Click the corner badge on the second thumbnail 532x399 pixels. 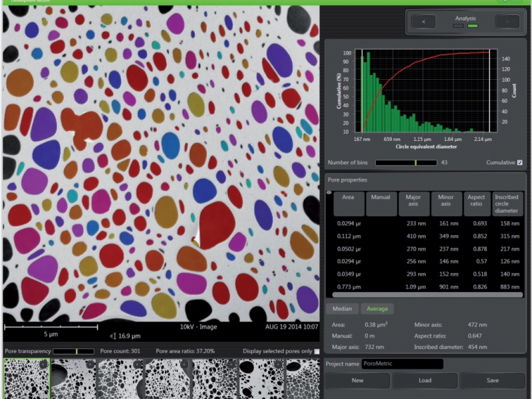tap(90, 364)
